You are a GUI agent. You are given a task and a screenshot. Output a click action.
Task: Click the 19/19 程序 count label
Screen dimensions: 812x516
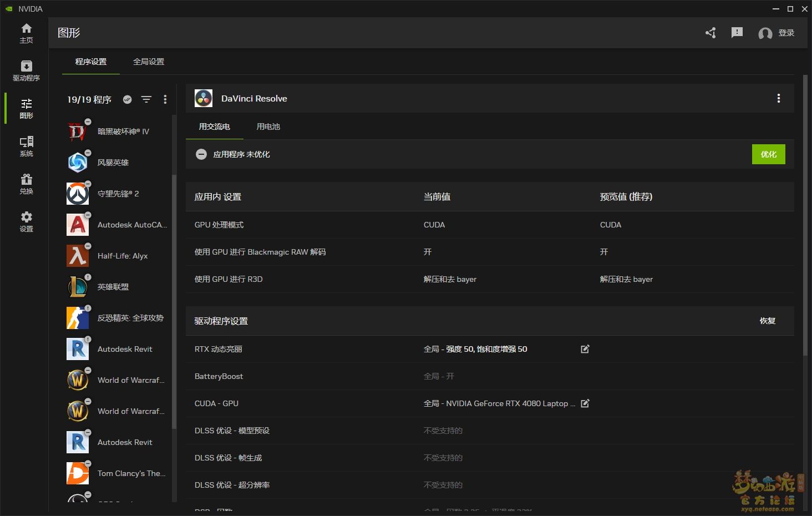click(x=89, y=99)
